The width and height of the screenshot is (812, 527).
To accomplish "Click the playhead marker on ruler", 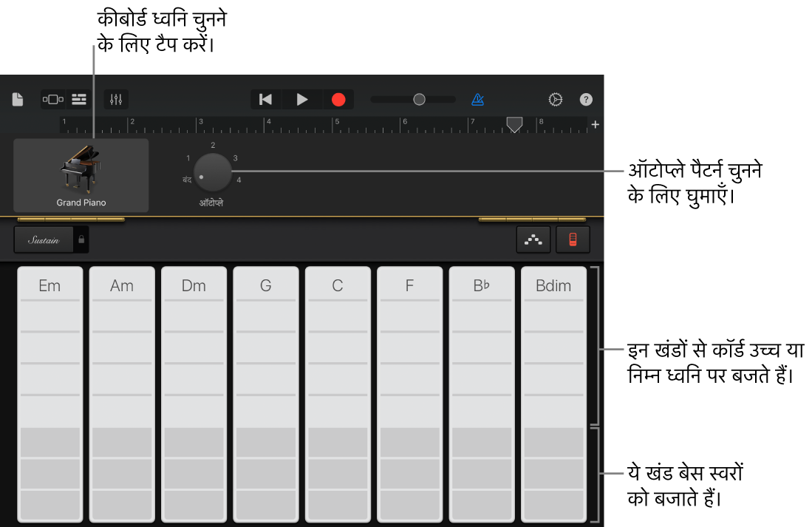I will [514, 124].
